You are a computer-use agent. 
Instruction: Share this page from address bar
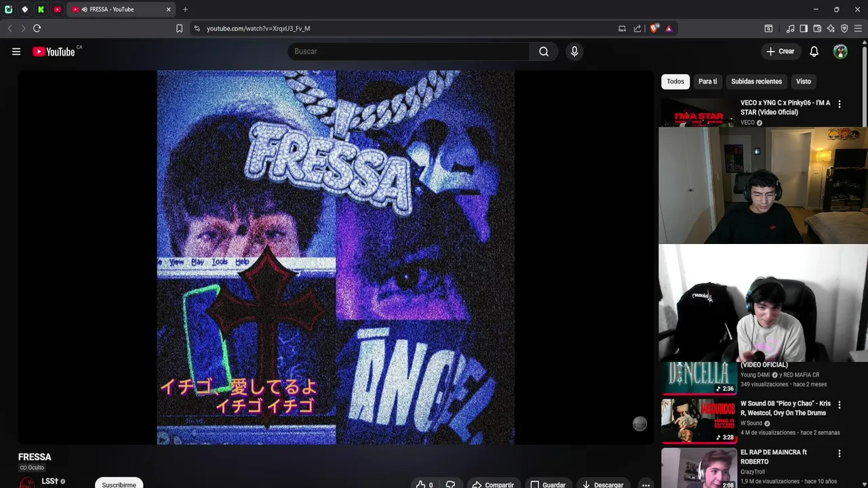pyautogui.click(x=637, y=28)
